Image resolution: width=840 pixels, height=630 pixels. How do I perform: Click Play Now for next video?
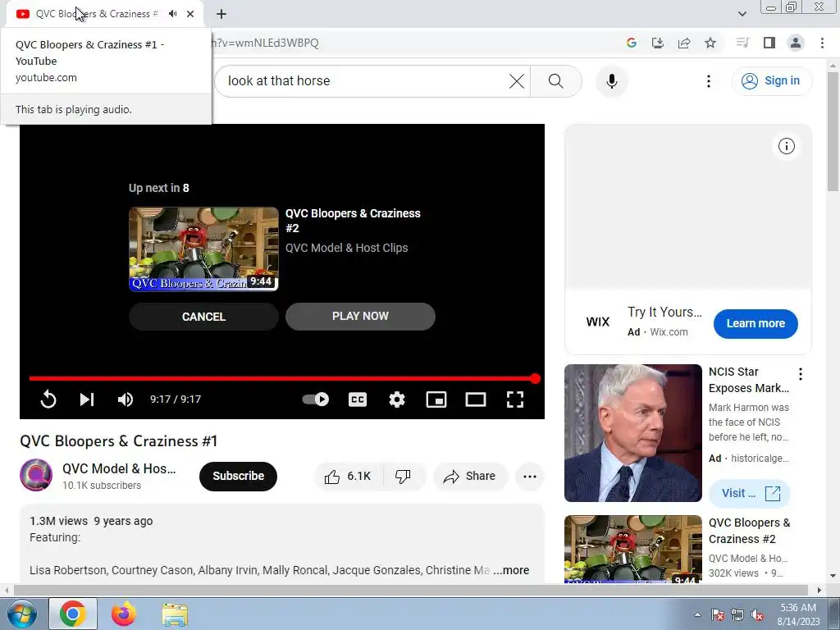tap(360, 316)
